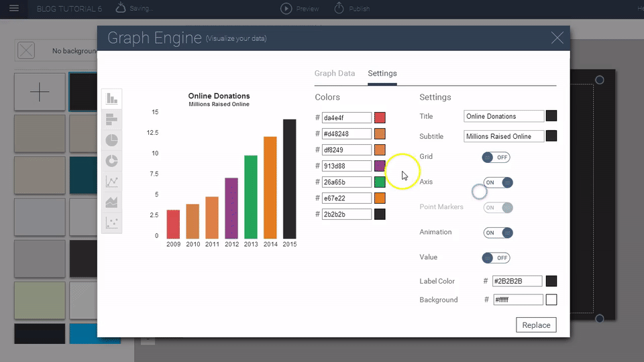
Task: Open the #d48248 orange color swatch
Action: pyautogui.click(x=380, y=134)
